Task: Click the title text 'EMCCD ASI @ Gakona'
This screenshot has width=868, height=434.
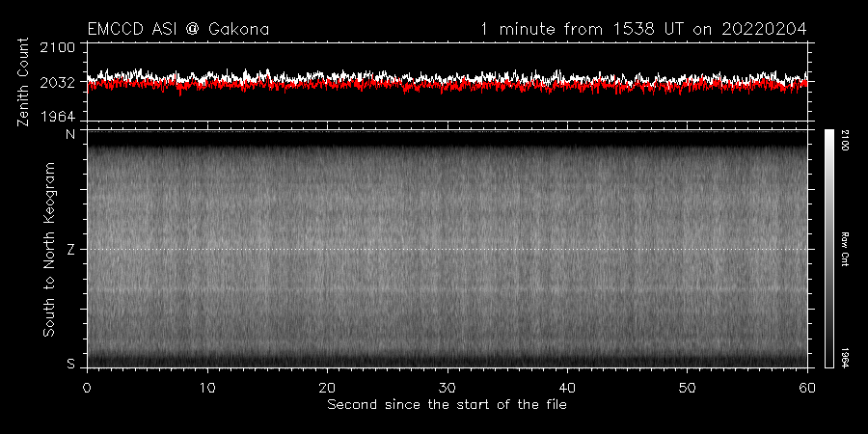Action: point(178,29)
